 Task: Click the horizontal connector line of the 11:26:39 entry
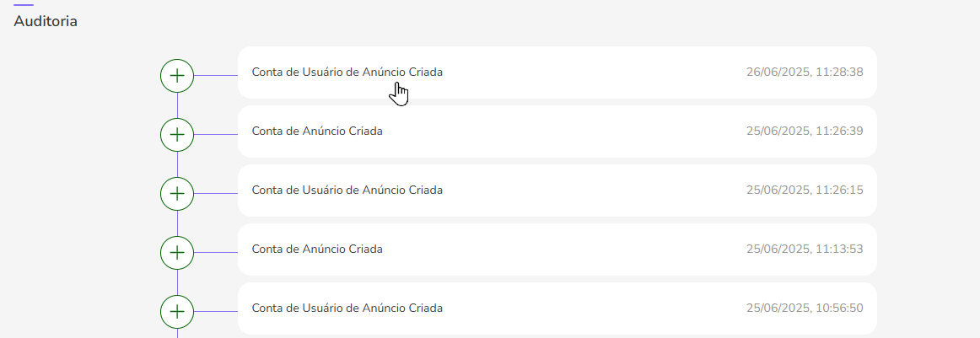tap(216, 135)
